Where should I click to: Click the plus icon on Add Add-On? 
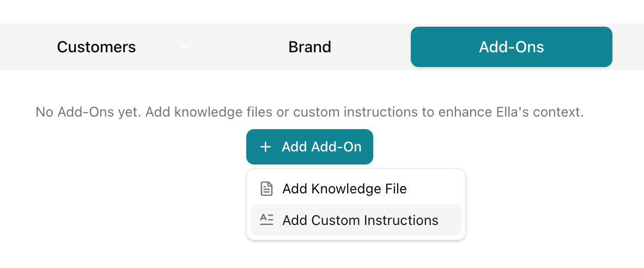point(265,147)
